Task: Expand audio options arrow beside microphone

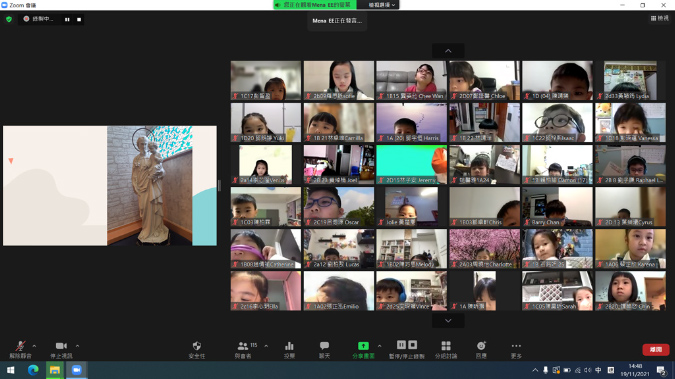Action: [34, 345]
